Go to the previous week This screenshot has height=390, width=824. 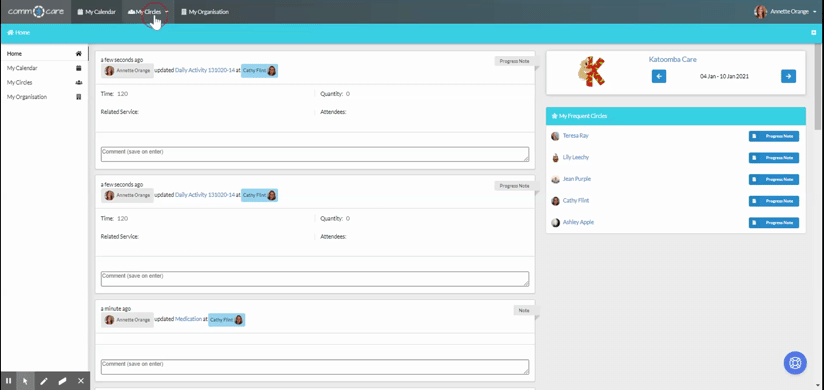pyautogui.click(x=659, y=76)
